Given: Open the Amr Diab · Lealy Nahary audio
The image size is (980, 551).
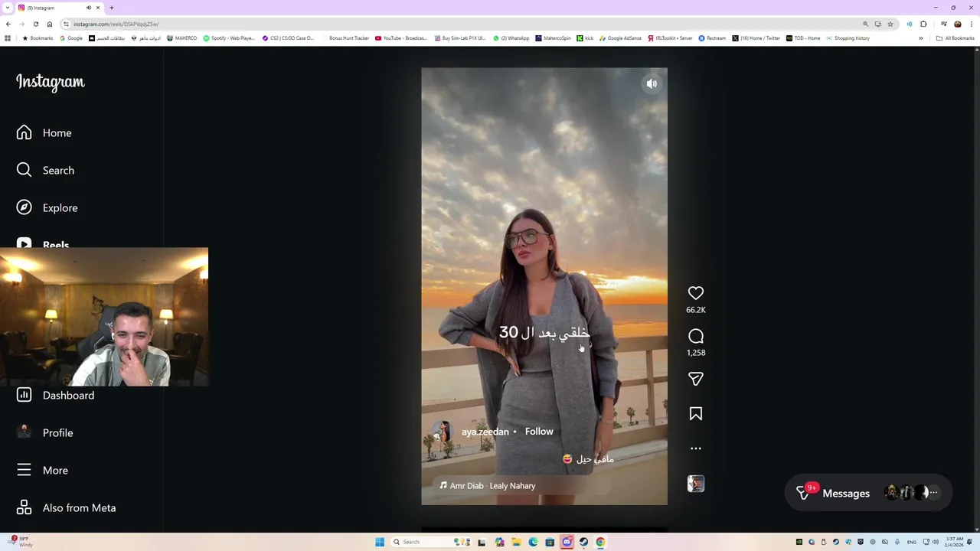Looking at the screenshot, I should pos(488,486).
